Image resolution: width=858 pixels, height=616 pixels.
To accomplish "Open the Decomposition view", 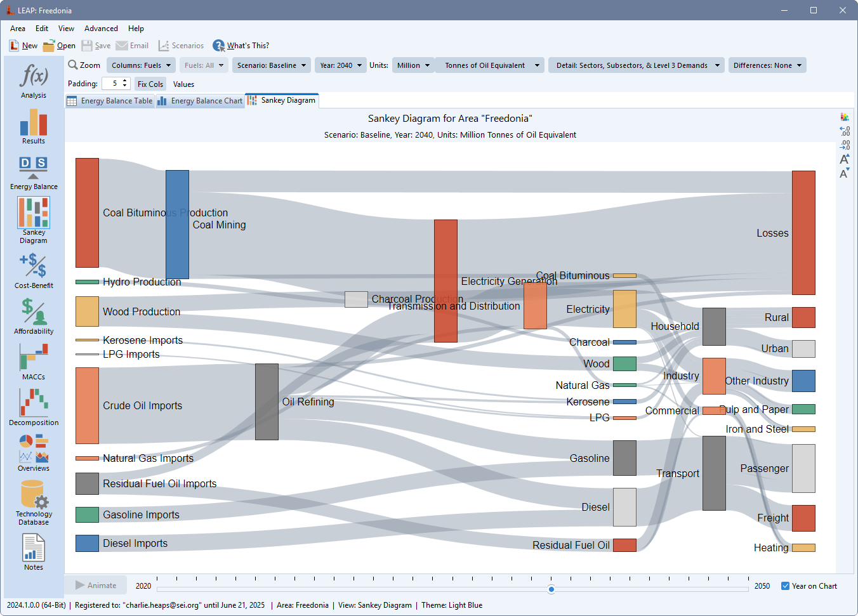I will [x=34, y=407].
